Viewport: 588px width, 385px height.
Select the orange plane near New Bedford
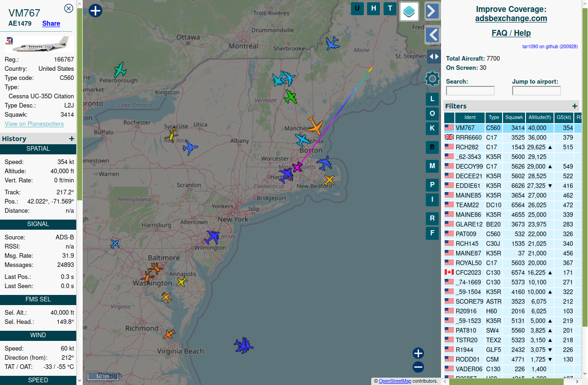tap(329, 180)
